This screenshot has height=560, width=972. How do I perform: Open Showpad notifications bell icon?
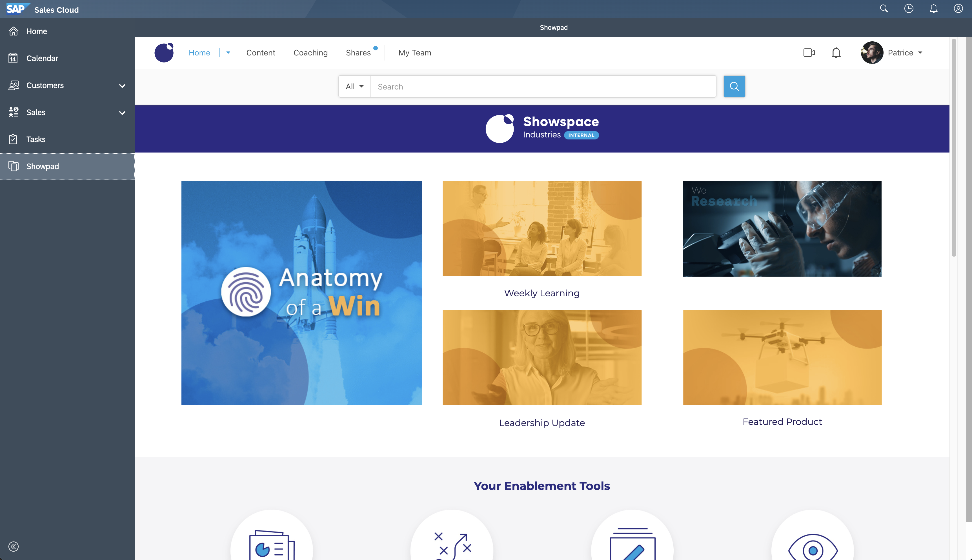click(836, 53)
